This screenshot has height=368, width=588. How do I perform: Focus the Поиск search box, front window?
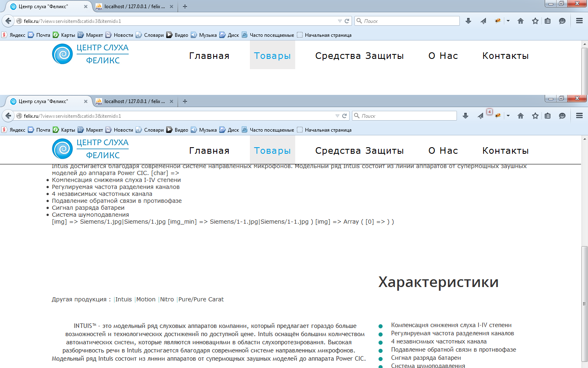404,116
